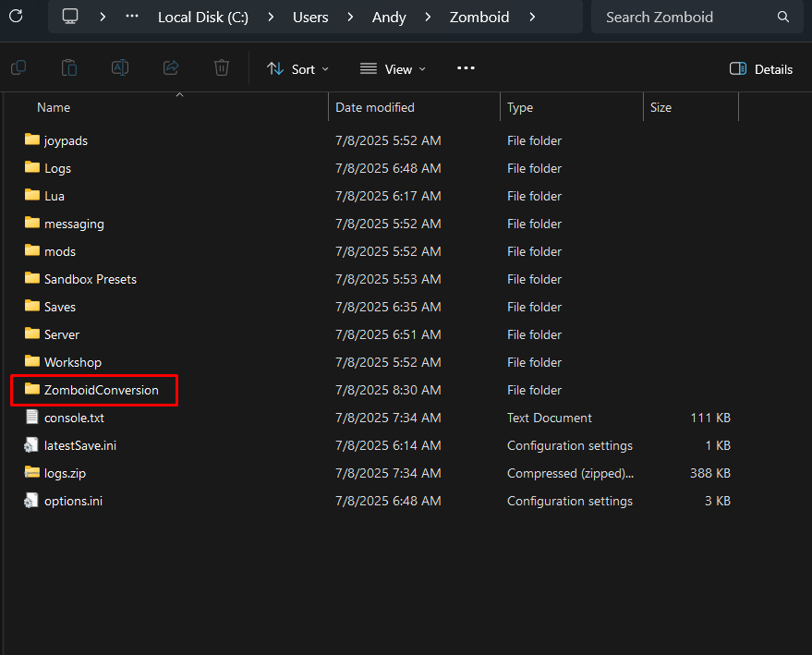Click in the Search Zomboid field
This screenshot has width=812, height=655.
[x=684, y=17]
